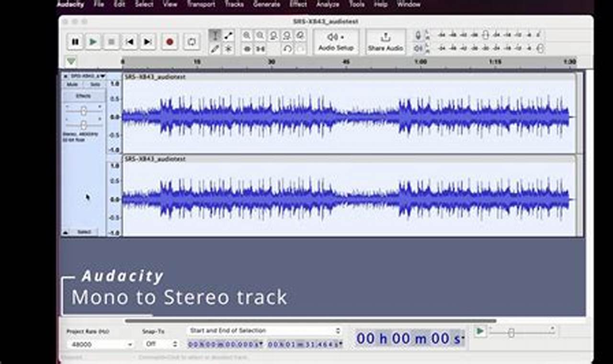Click the Trim audio outside selection icon

tap(247, 48)
